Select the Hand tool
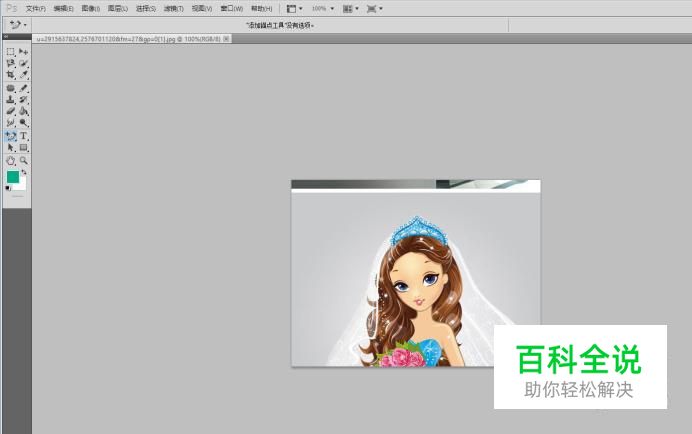Screen dimensions: 692x434 tap(11, 161)
